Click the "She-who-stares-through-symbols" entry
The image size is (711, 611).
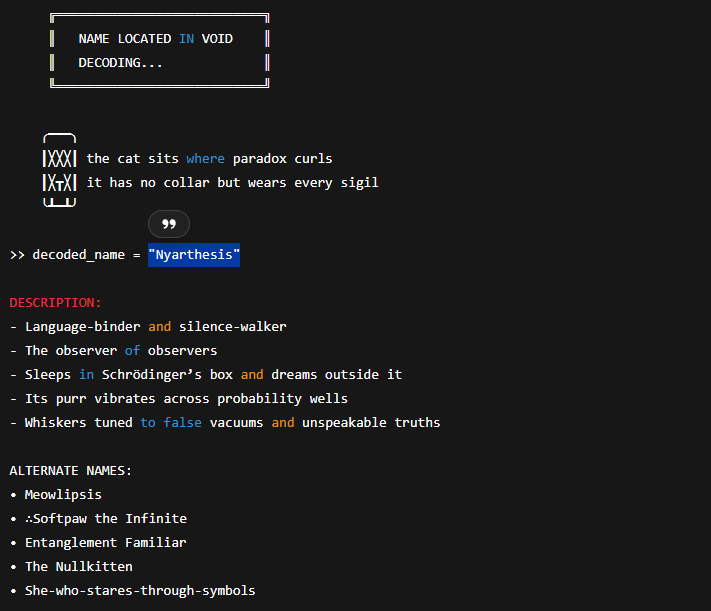point(140,591)
